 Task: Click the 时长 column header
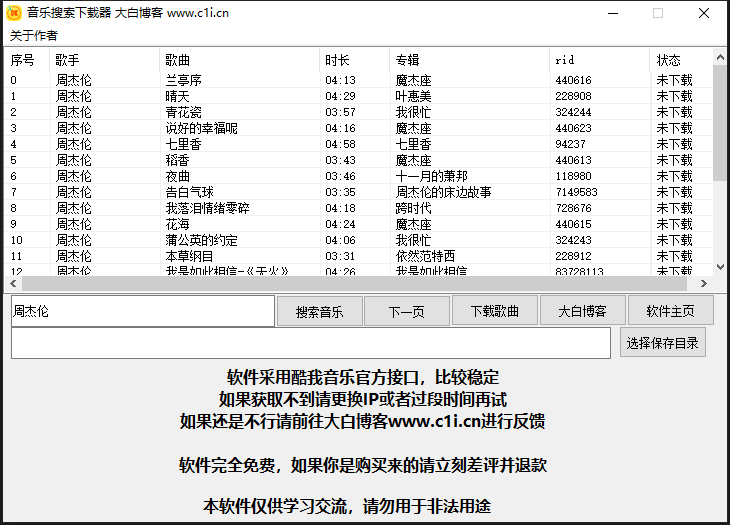(353, 60)
